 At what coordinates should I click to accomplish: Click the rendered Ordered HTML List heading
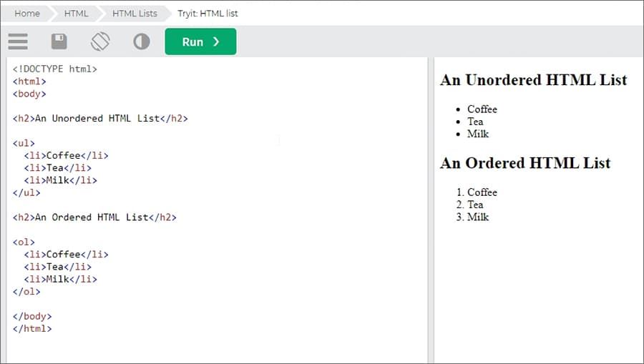point(525,163)
